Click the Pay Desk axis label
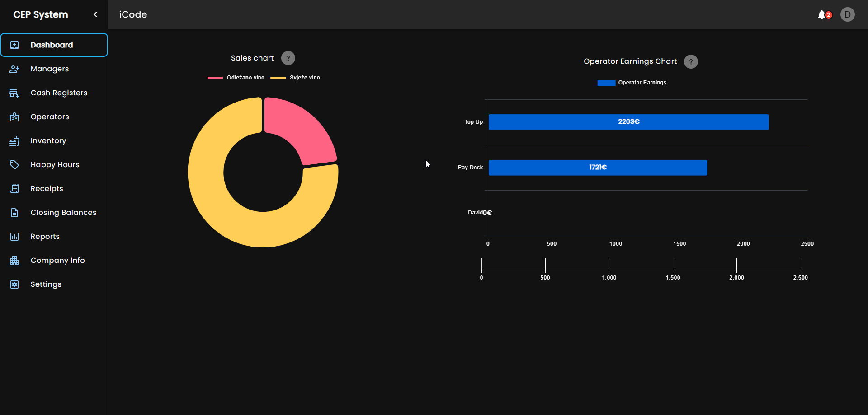The width and height of the screenshot is (868, 415). point(470,168)
